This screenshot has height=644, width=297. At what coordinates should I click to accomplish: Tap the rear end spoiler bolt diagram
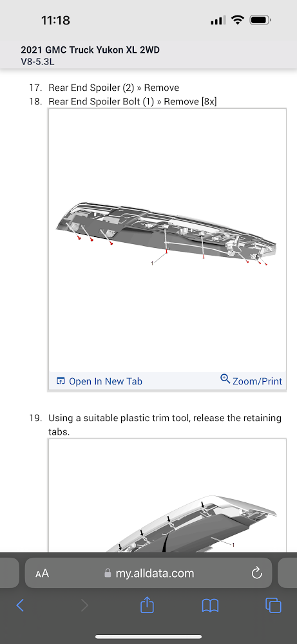click(x=168, y=240)
